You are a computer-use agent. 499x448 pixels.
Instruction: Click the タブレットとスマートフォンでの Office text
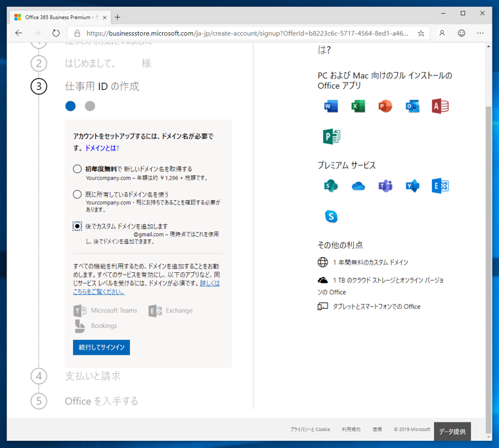point(376,306)
